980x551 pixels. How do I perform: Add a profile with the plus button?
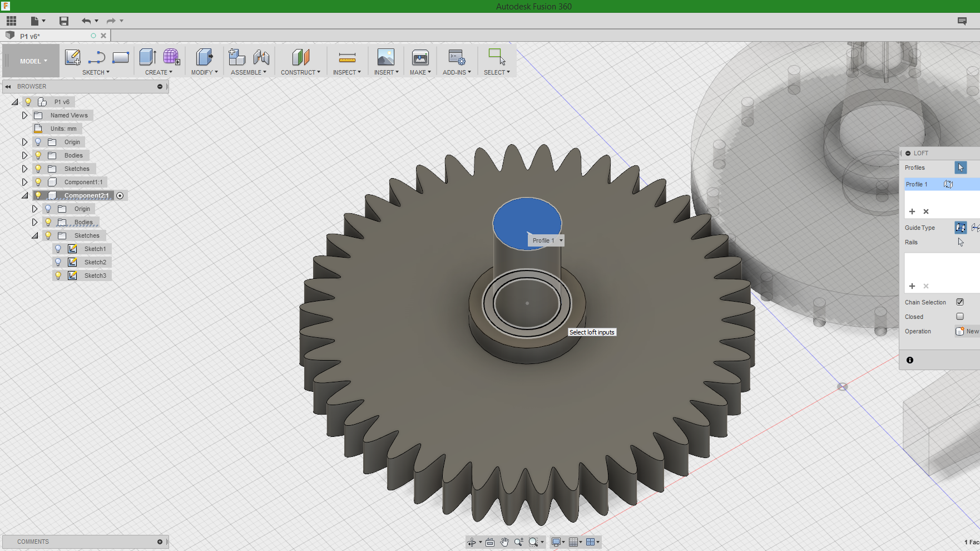click(x=912, y=211)
